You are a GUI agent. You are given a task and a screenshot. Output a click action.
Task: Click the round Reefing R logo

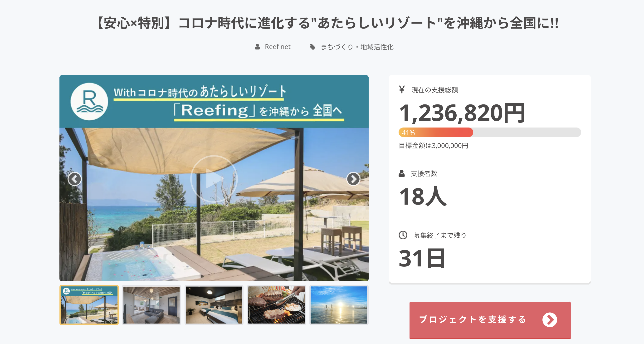point(89,102)
